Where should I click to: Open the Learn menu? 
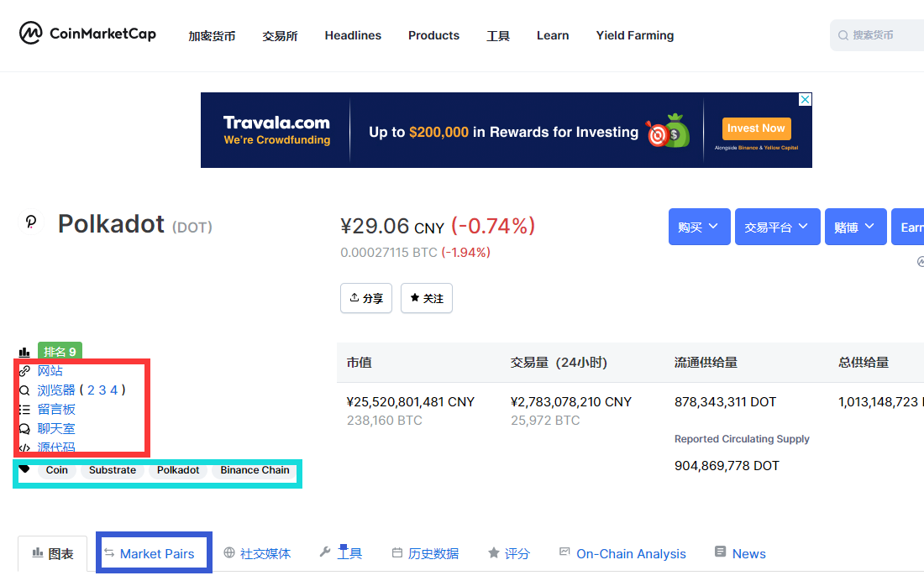pyautogui.click(x=553, y=35)
